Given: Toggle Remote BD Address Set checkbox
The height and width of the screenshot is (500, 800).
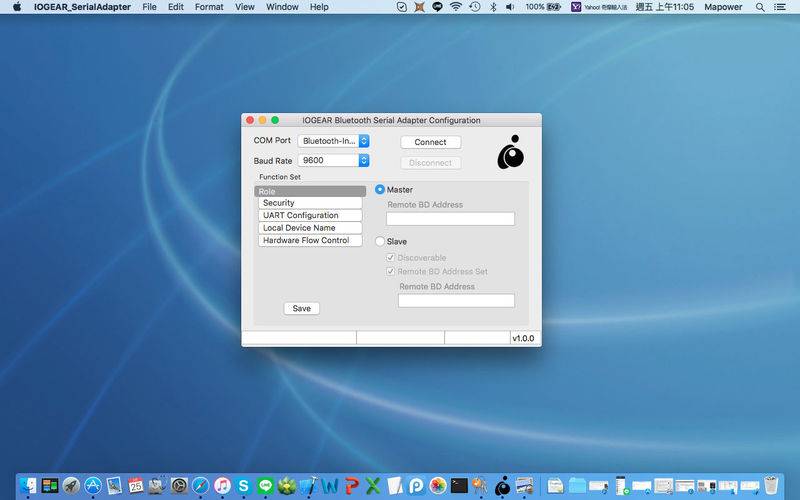Looking at the screenshot, I should (390, 271).
